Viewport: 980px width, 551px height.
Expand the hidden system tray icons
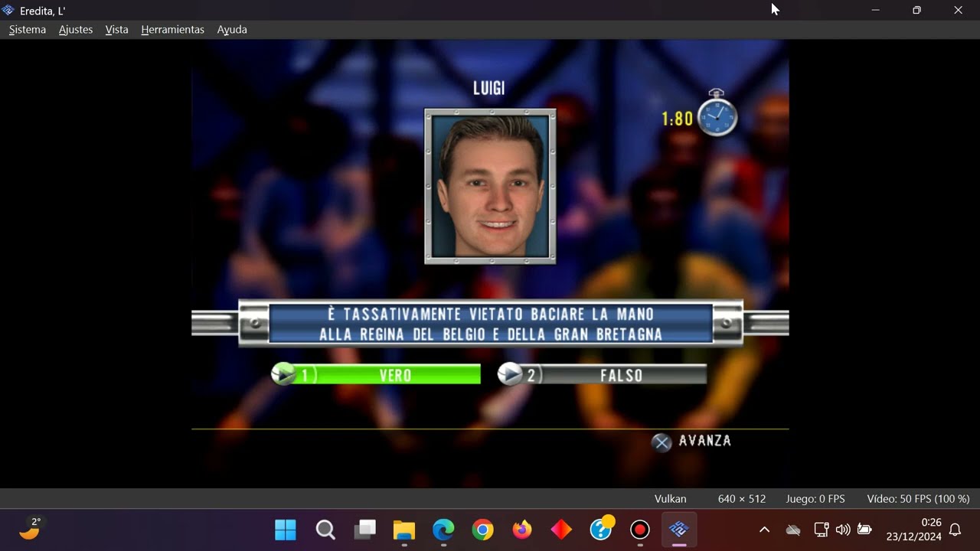[x=764, y=530]
